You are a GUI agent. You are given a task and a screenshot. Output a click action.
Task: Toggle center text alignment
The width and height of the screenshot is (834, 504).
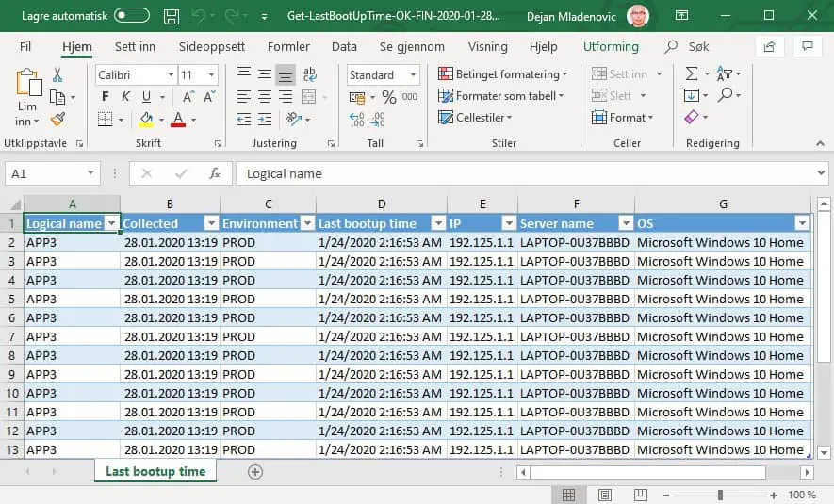point(265,96)
